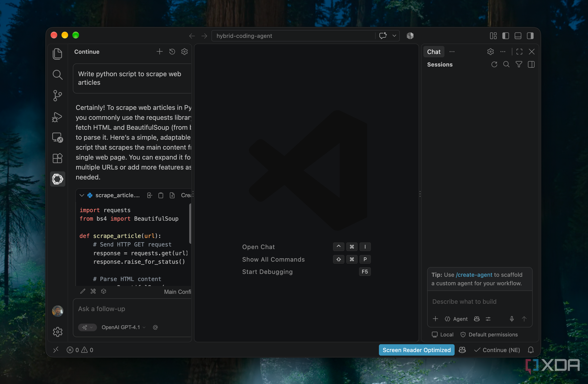
Task: Filter the chat Sessions
Action: [519, 65]
